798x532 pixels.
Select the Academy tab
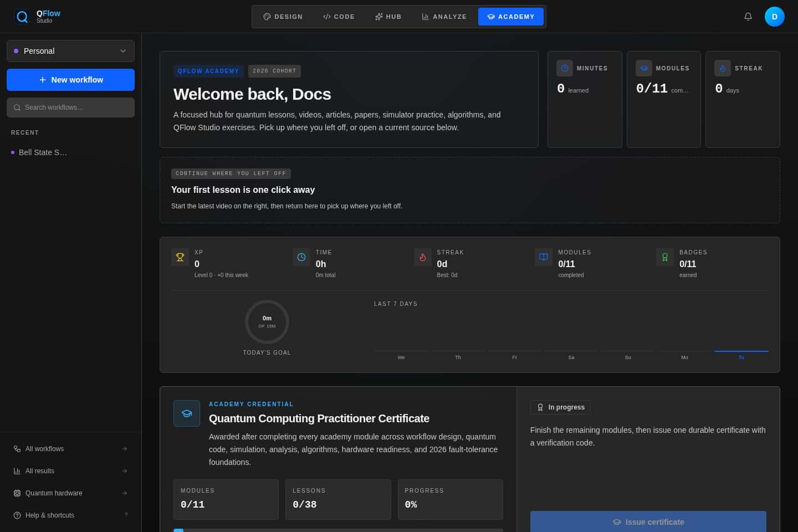(x=511, y=17)
